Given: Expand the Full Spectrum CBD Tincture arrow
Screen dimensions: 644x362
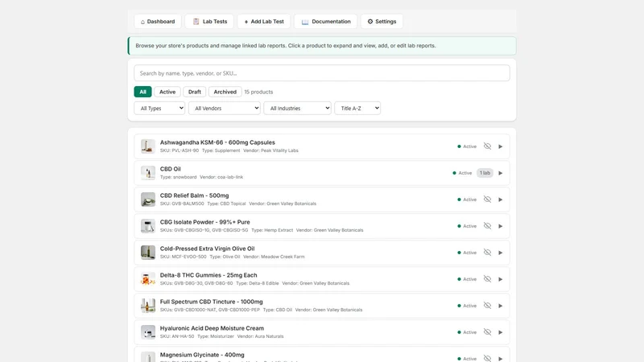Looking at the screenshot, I should pos(500,306).
